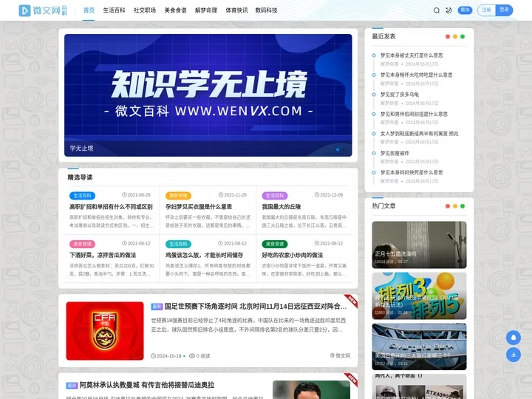Open article 梦见本身畅怀大吃特吃是什么意思
532x399 pixels.
point(416,75)
